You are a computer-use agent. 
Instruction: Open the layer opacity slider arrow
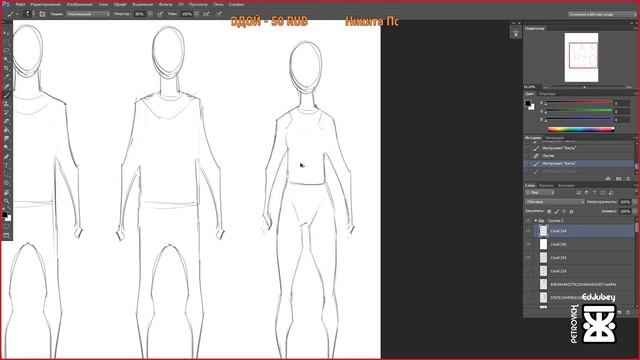[x=635, y=202]
